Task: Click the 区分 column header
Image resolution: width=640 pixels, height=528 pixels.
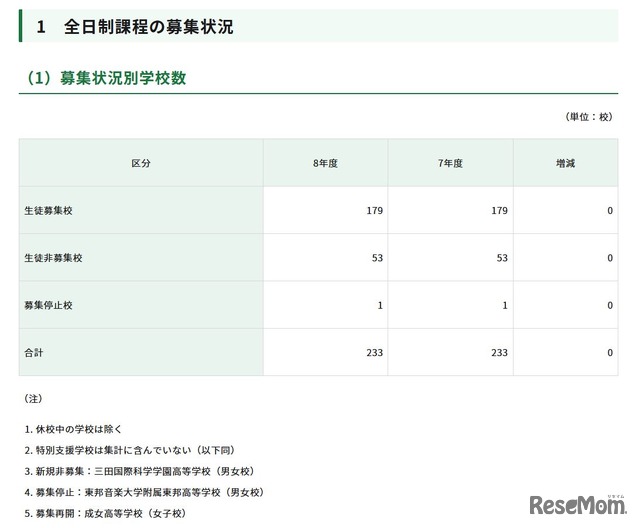Action: (x=141, y=163)
